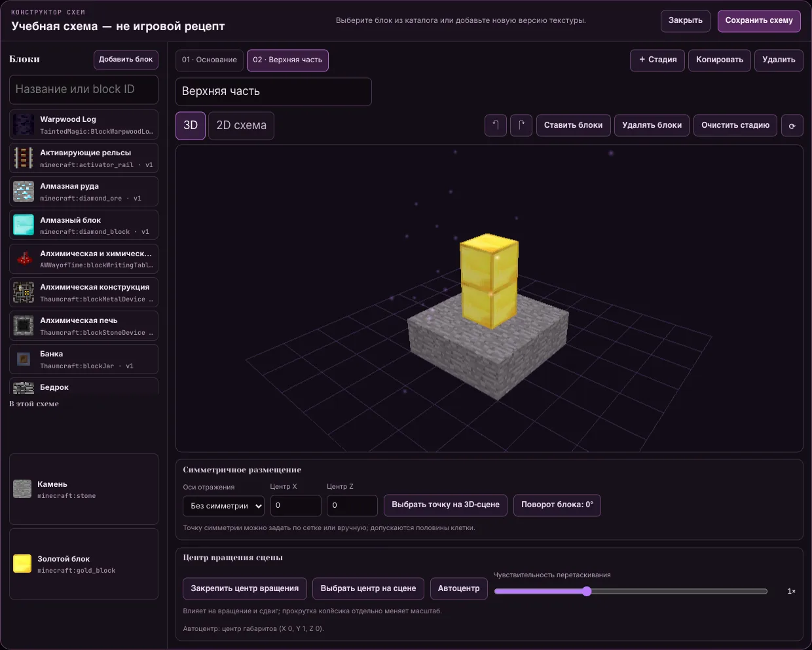Click the stone icon under В этой схеме
This screenshot has width=812, height=650.
tap(22, 489)
